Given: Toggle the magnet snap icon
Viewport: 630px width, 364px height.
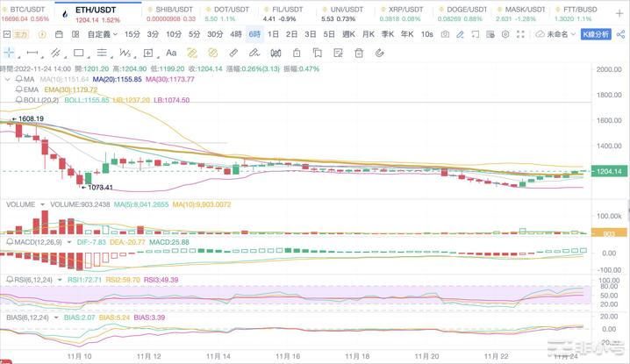Looking at the screenshot, I should tap(380, 53).
